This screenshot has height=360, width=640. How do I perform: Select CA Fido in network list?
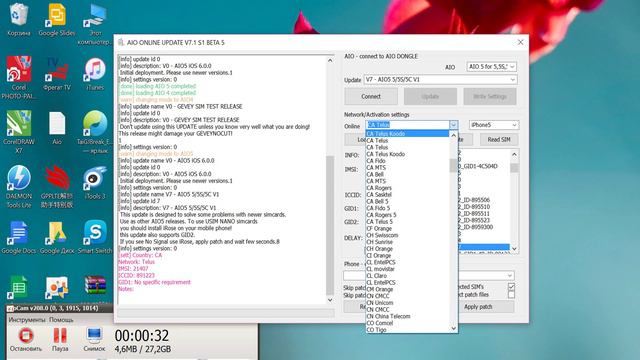click(x=407, y=161)
